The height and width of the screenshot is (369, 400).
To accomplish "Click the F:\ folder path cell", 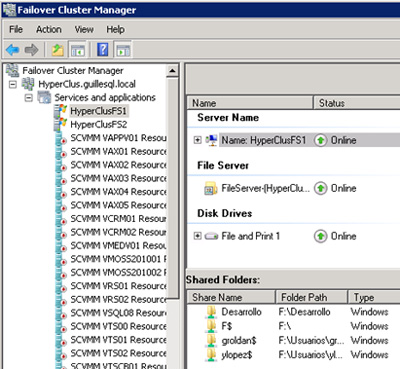I will pos(285,326).
